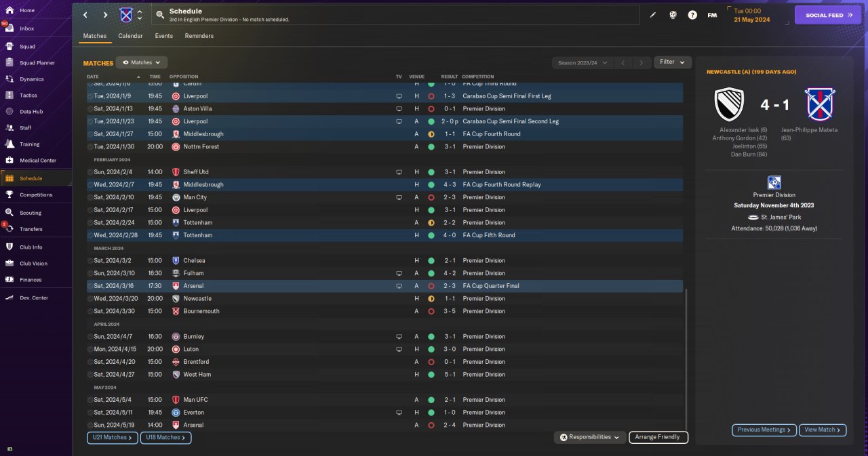This screenshot has height=456, width=868.
Task: Go to the previous season arrow
Action: pyautogui.click(x=623, y=62)
